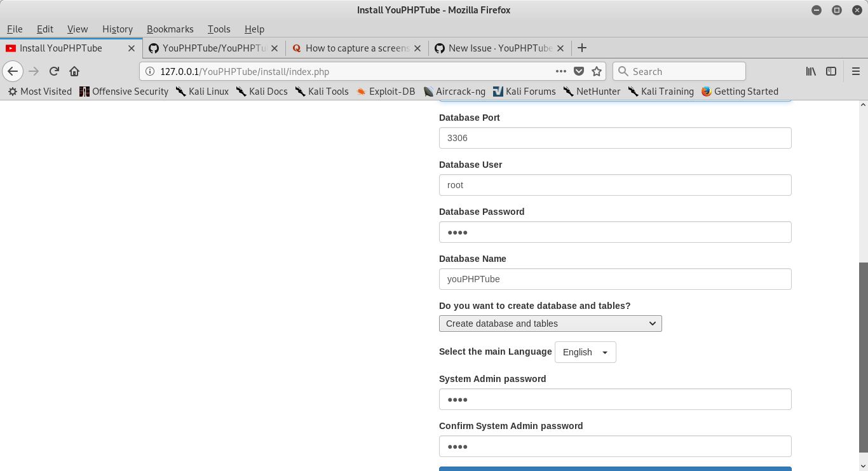
Task: Open the Exploit-DB bookmark
Action: tap(386, 92)
